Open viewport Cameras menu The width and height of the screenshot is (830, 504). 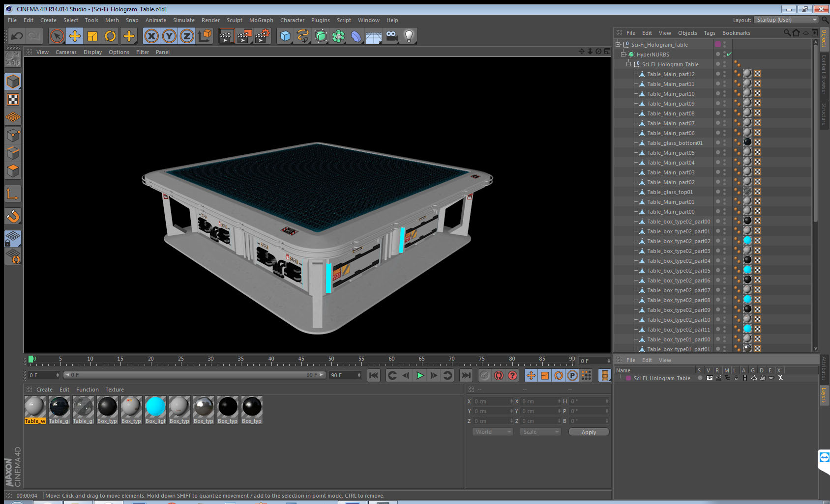66,52
